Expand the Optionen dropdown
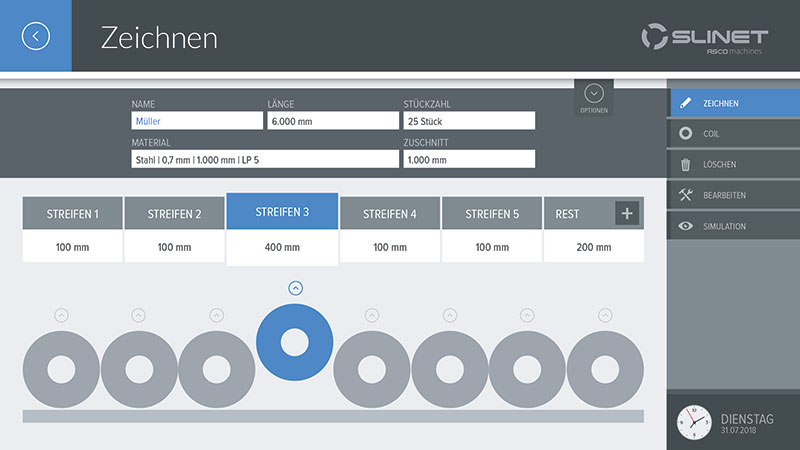This screenshot has width=800, height=450. 594,94
